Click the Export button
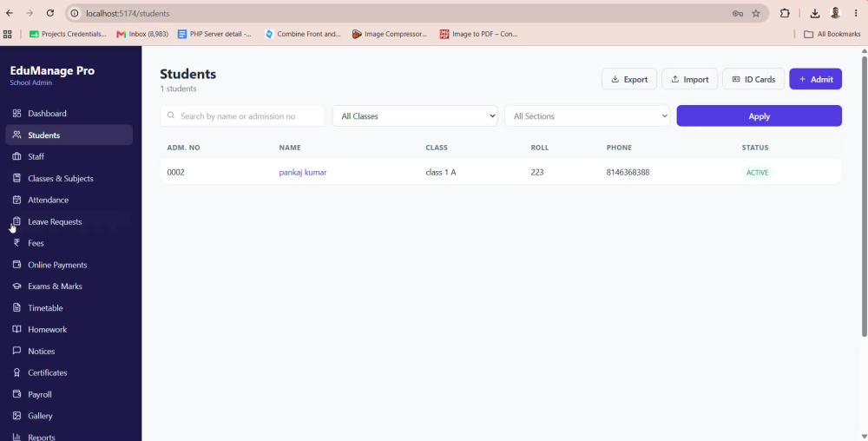The width and height of the screenshot is (868, 441). click(628, 79)
